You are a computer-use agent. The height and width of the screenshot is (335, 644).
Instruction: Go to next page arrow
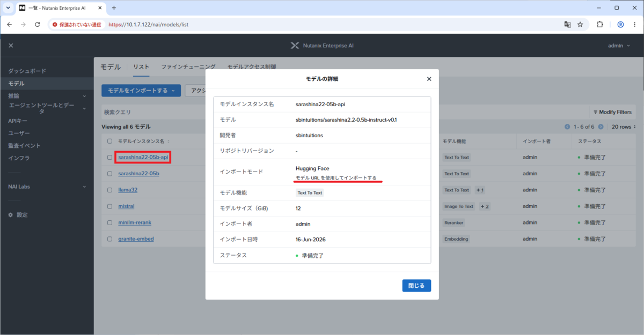coord(601,127)
